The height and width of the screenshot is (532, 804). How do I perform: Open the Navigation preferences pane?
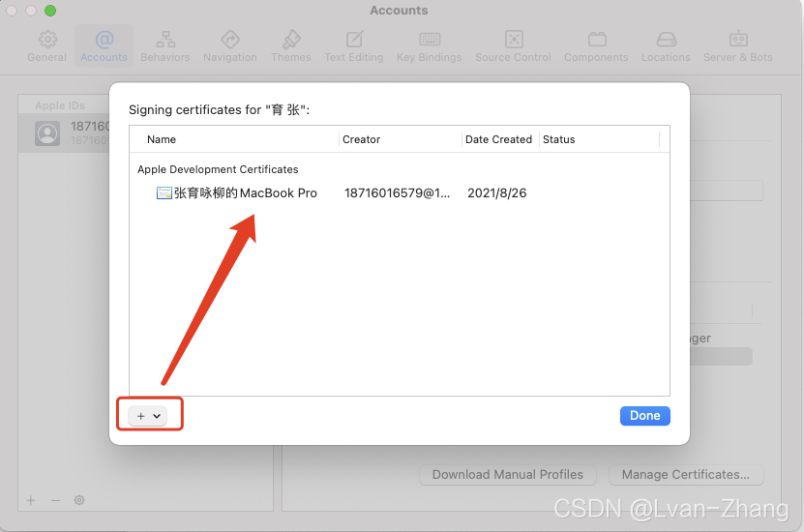click(x=229, y=46)
